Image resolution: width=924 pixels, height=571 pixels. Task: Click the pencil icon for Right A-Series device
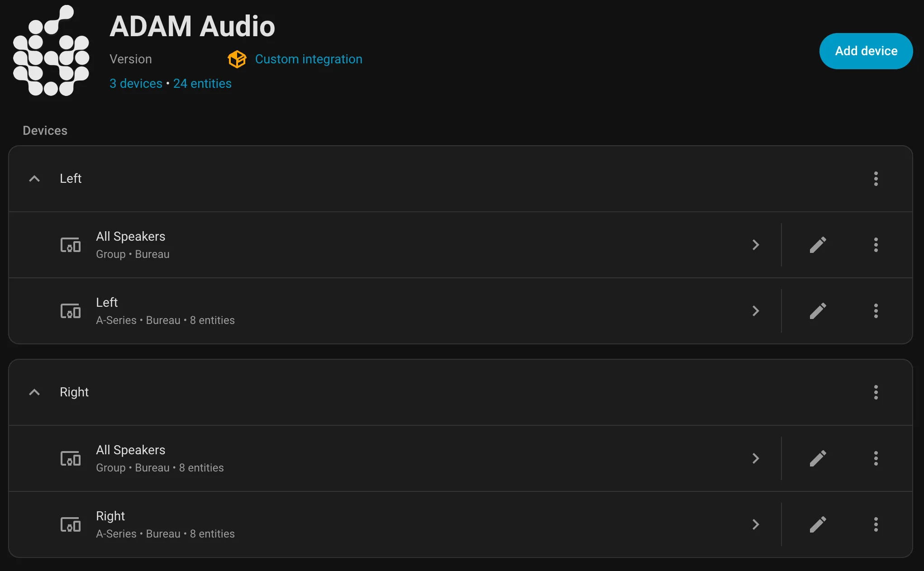(818, 524)
